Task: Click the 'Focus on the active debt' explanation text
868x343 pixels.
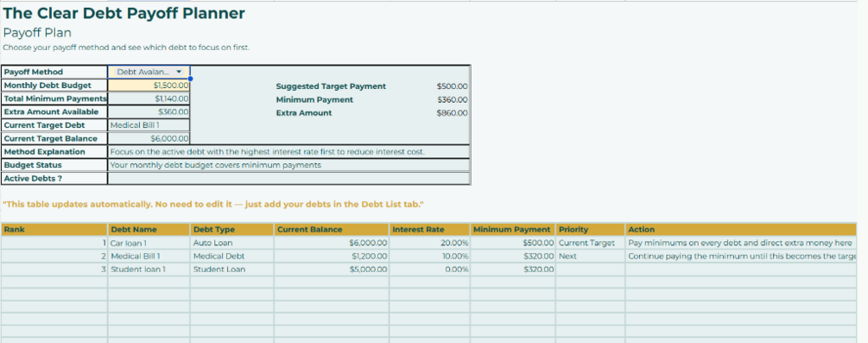Action: [x=268, y=152]
